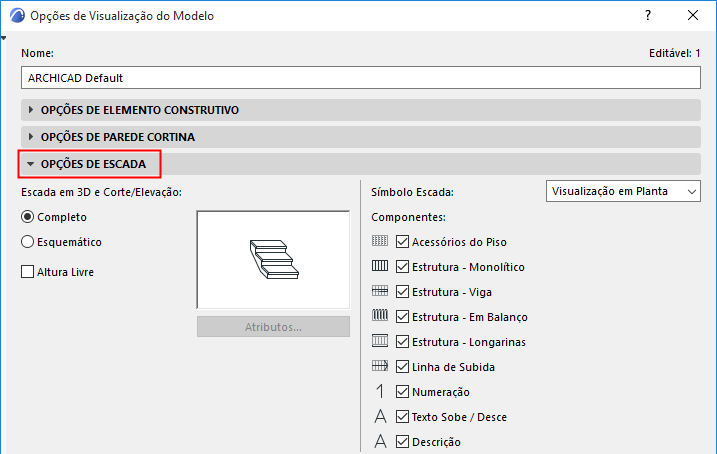This screenshot has height=454, width=717.
Task: Click the Numeração '1' icon
Action: 380,391
